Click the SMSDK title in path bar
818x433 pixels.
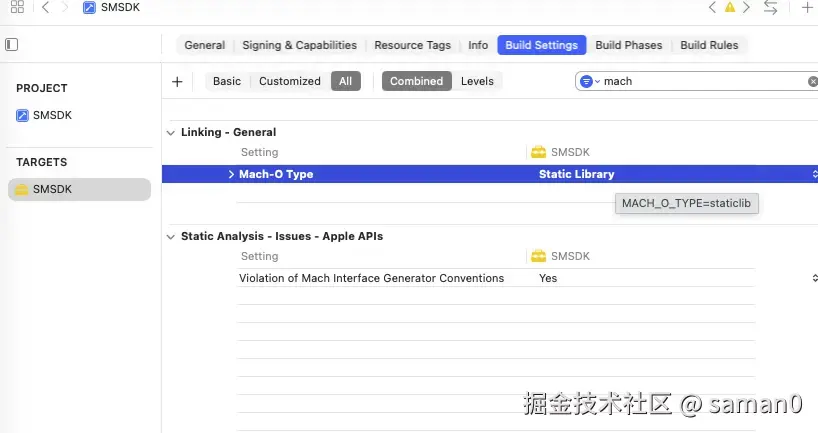click(120, 7)
